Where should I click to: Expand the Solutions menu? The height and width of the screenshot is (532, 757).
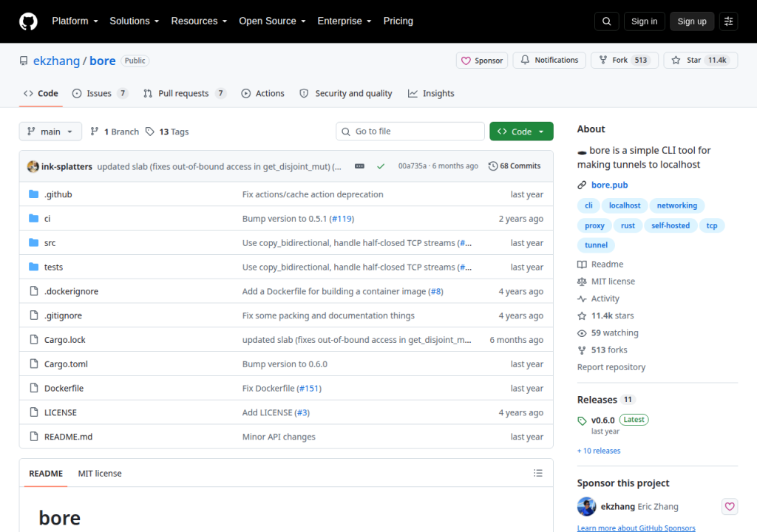coord(135,21)
